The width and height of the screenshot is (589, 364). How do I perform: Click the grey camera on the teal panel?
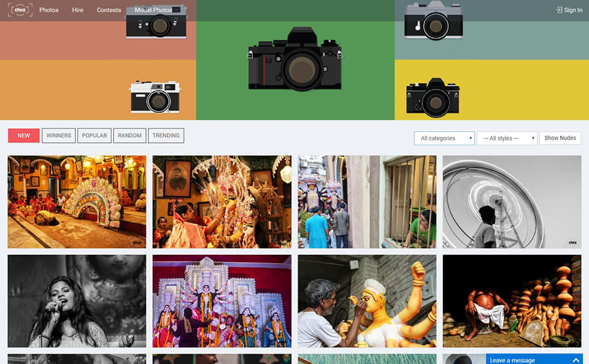434,20
